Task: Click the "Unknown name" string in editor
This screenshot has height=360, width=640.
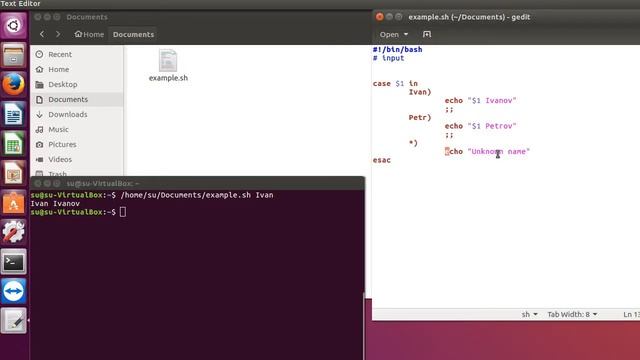Action: coord(498,151)
